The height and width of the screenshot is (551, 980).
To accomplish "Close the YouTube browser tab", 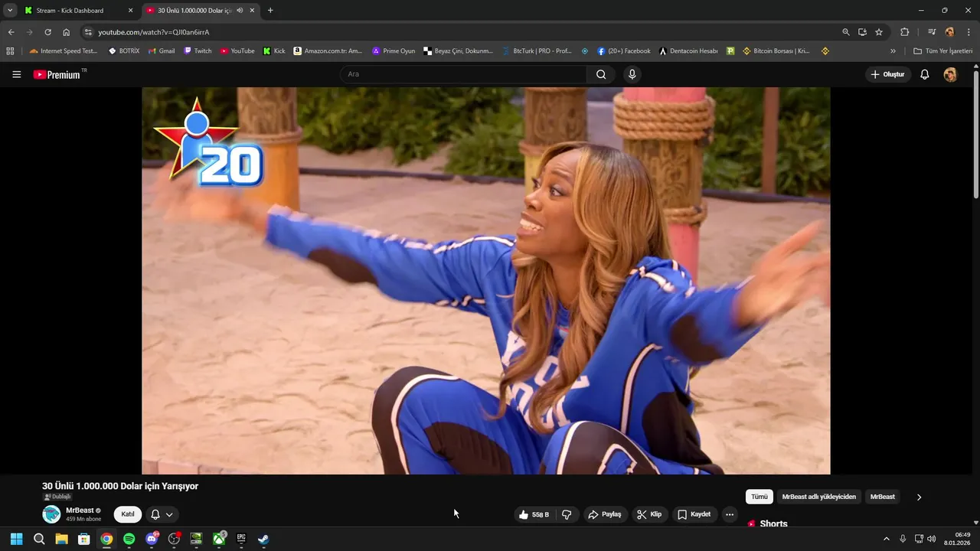I will coord(252,11).
